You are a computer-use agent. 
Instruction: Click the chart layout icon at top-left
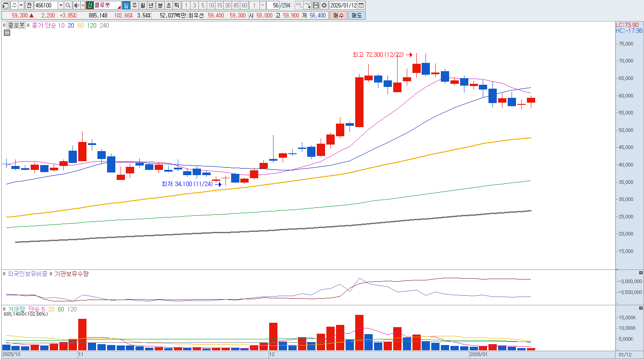click(5, 5)
